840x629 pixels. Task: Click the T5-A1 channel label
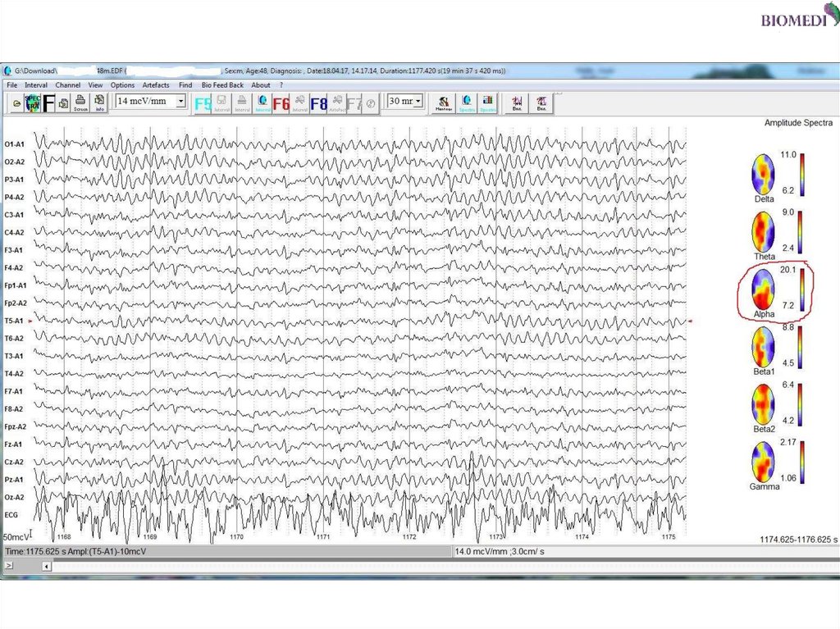pyautogui.click(x=14, y=321)
